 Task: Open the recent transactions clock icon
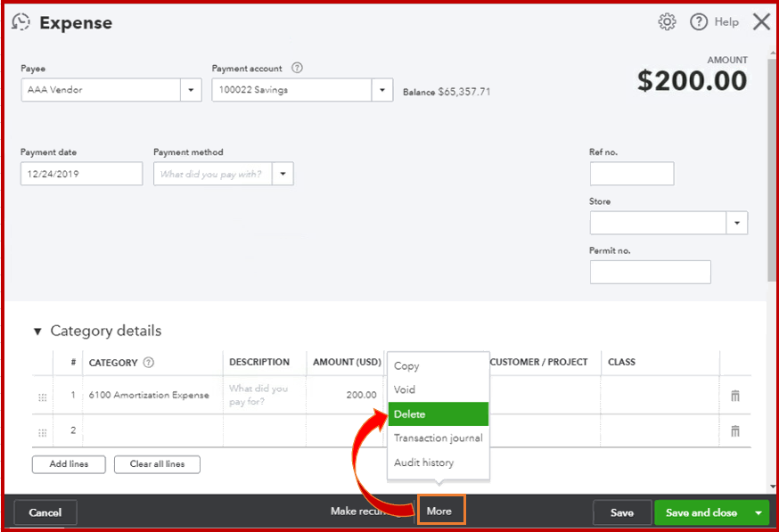point(20,22)
